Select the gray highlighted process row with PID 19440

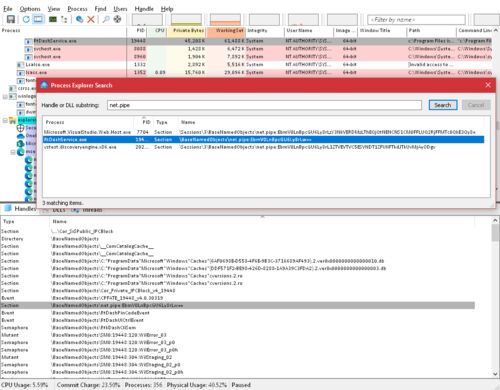pyautogui.click(x=246, y=41)
